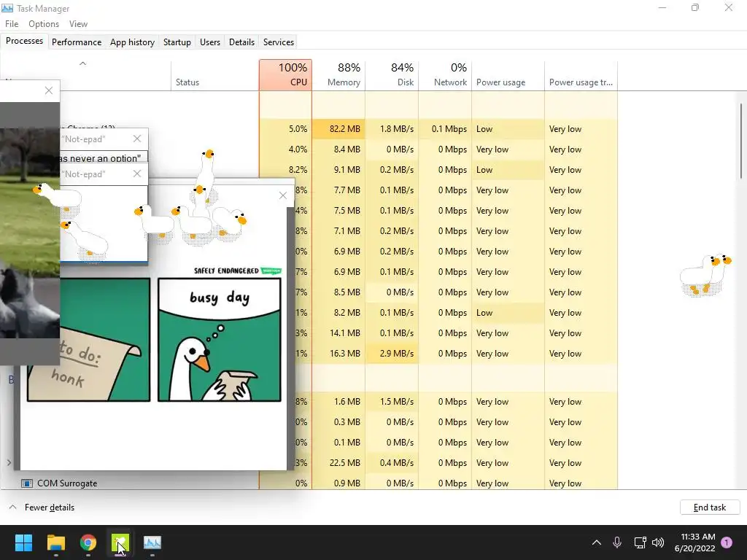Click the to do honk comic panel

(x=88, y=340)
